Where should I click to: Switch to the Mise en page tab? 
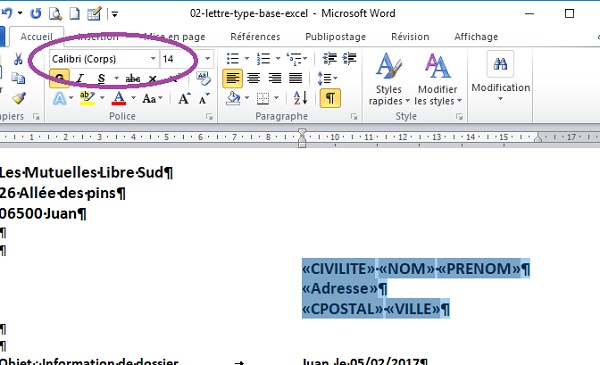coord(175,37)
